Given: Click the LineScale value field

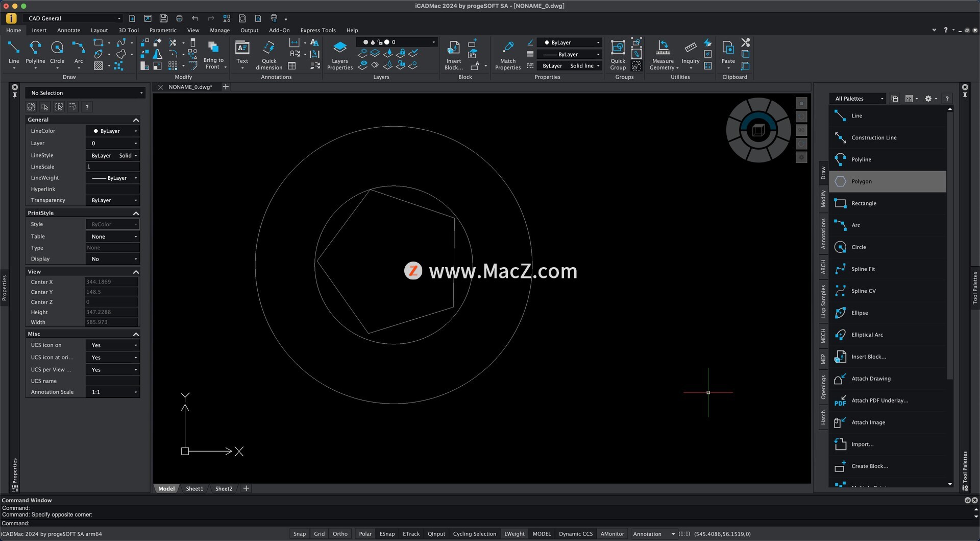Looking at the screenshot, I should [x=112, y=167].
